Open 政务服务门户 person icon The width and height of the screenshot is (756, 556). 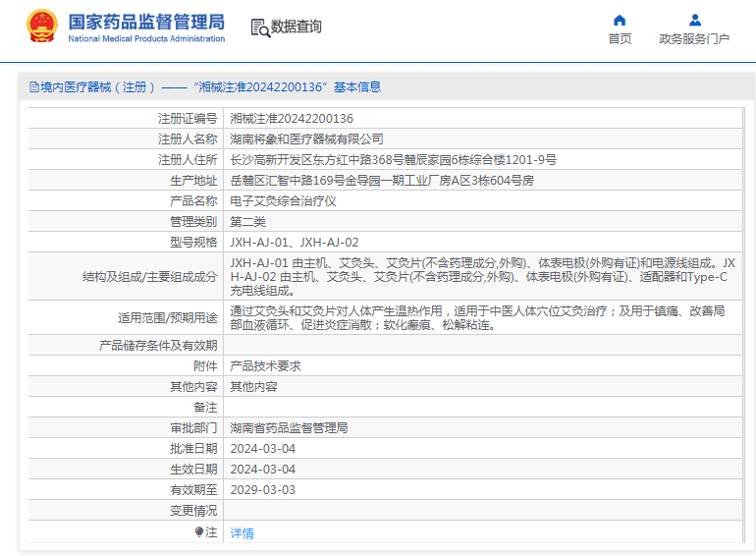click(x=695, y=20)
